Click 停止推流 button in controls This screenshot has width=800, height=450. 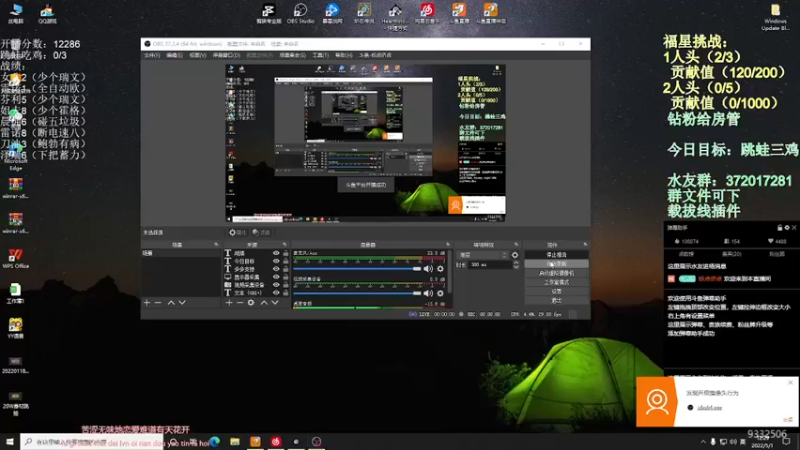[x=556, y=255]
